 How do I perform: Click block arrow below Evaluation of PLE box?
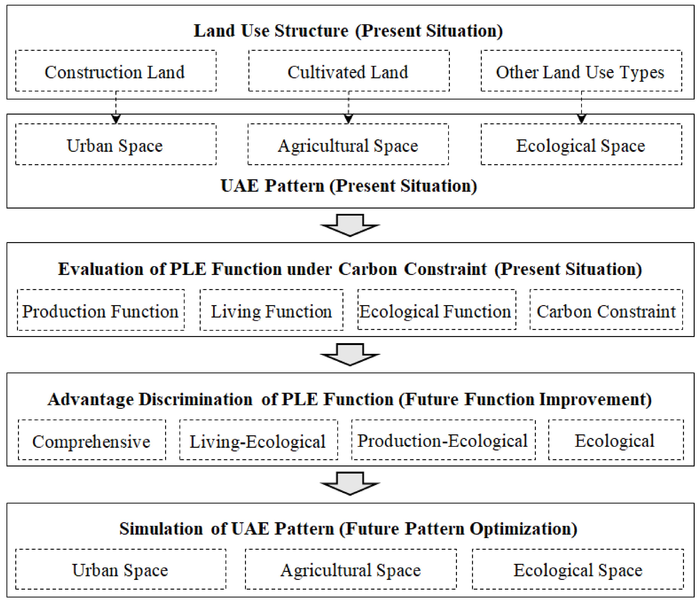350,355
